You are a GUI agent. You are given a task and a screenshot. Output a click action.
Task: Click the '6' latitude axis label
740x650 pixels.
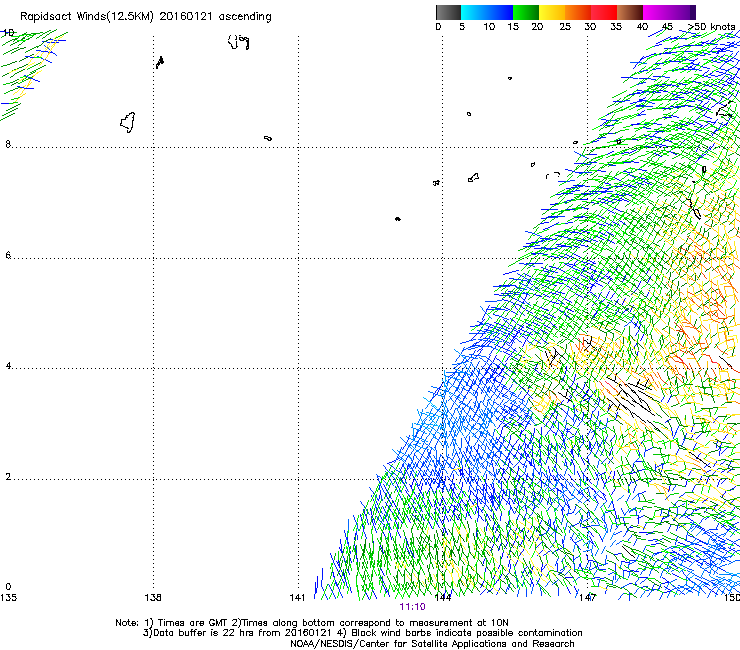point(8,255)
